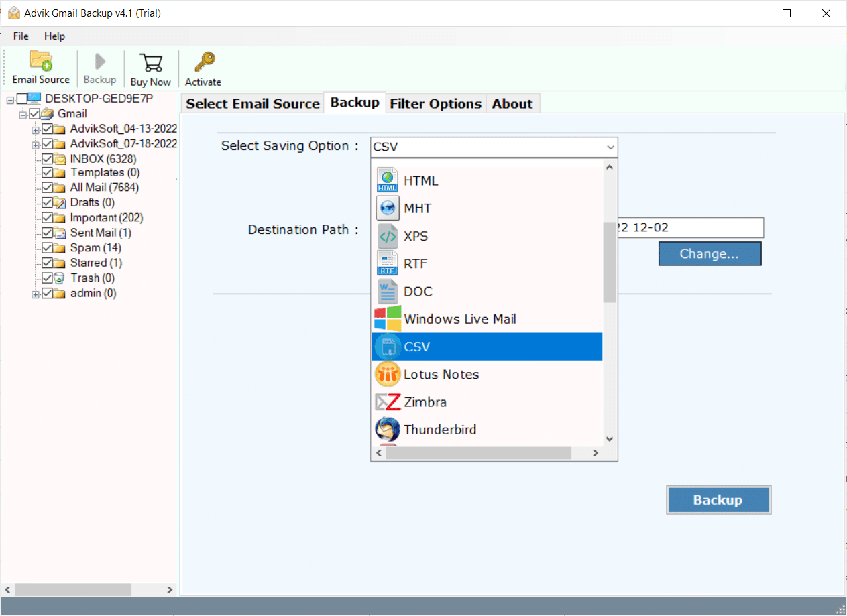The height and width of the screenshot is (616, 847).
Task: Click the dropdown vertical scrollbar thumb
Action: point(610,262)
